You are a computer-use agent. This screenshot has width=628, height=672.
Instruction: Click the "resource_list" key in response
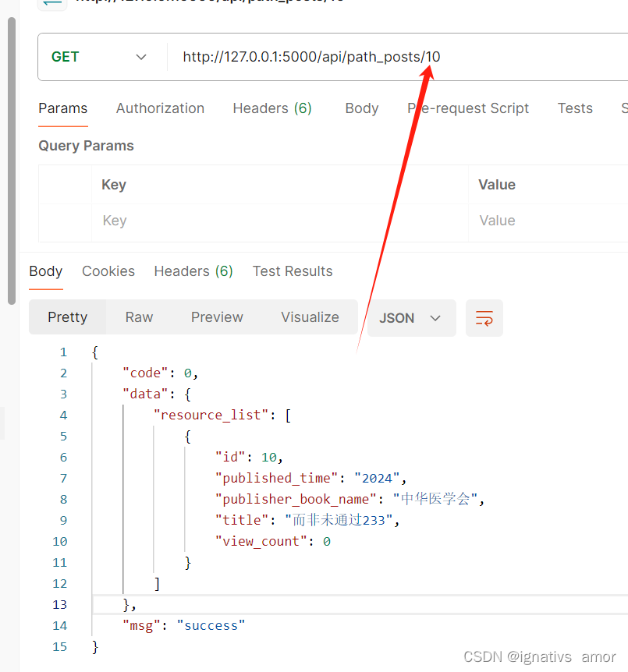coord(211,415)
